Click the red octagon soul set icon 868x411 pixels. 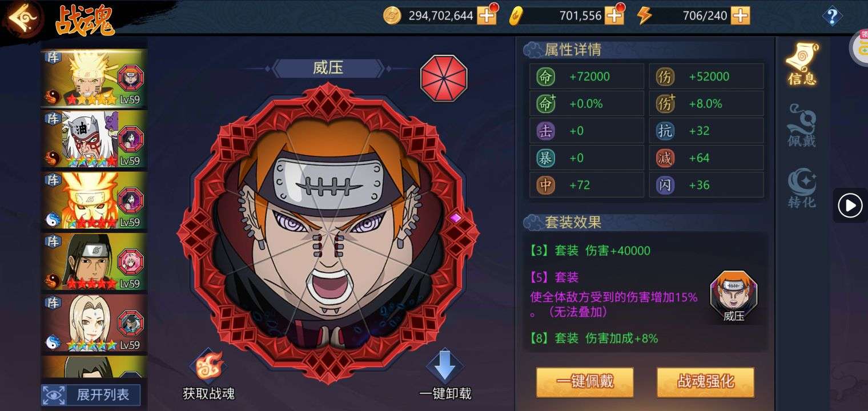click(444, 78)
